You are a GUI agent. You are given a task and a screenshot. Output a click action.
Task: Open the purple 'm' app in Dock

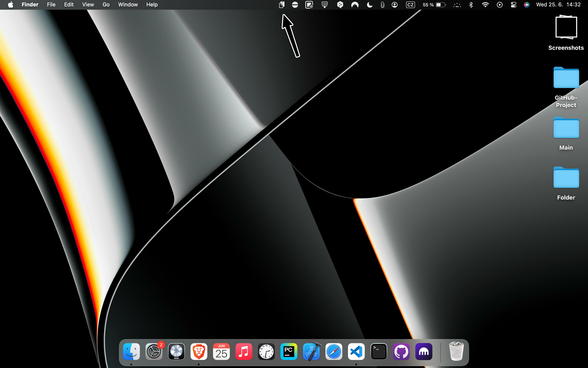coord(424,352)
